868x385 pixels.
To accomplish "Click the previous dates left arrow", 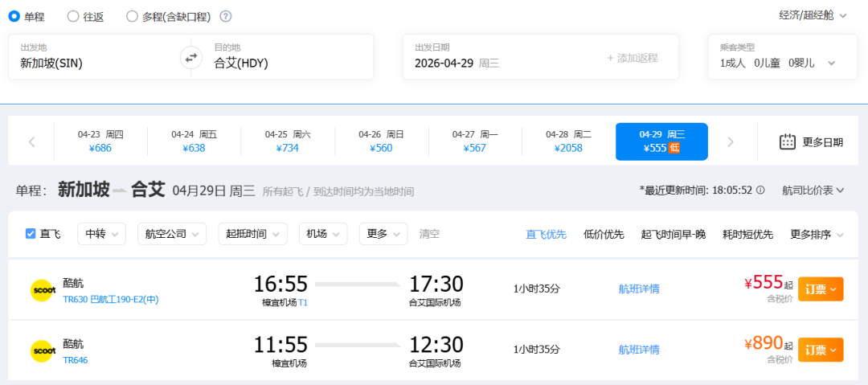I will pyautogui.click(x=32, y=142).
